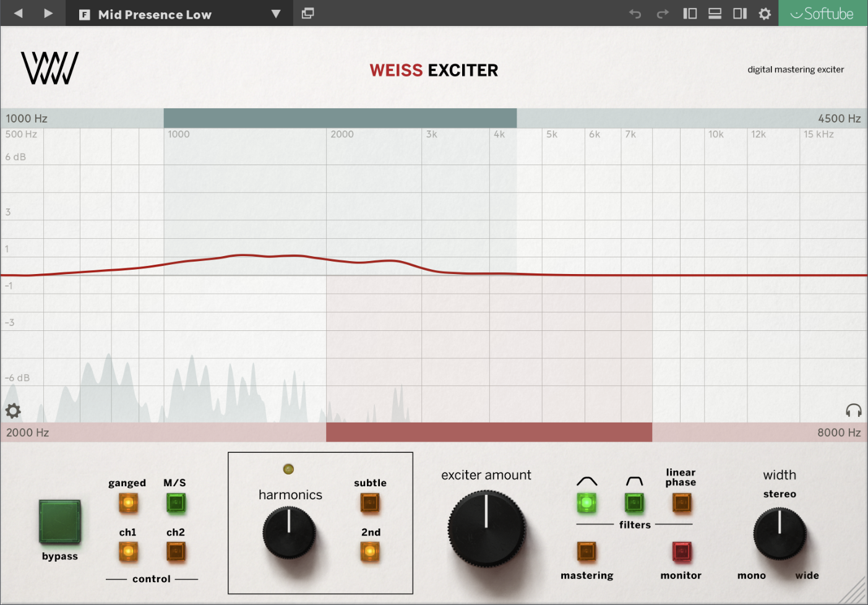Open the preset selection dropdown

pos(275,14)
